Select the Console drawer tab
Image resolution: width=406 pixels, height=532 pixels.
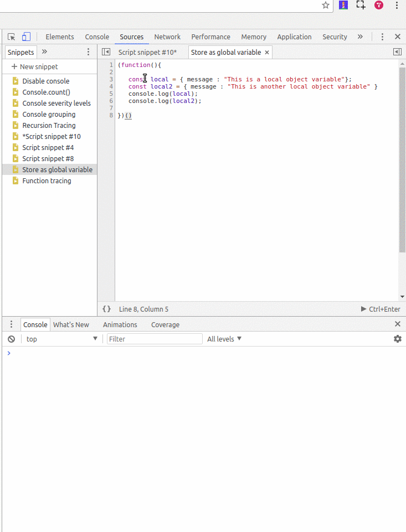coord(35,325)
